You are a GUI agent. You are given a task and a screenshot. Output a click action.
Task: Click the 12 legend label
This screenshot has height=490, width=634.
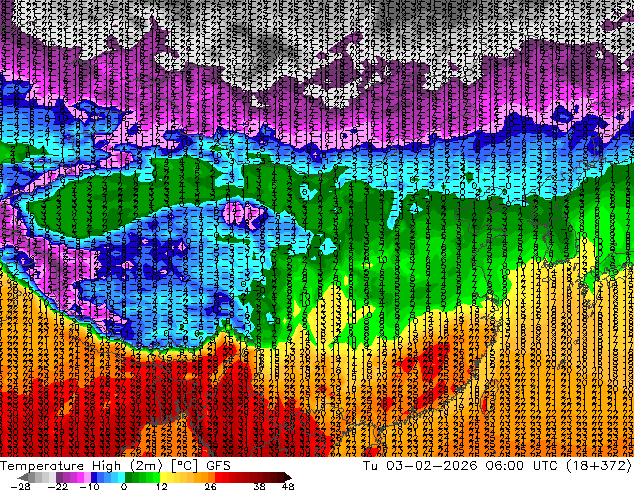point(162,486)
